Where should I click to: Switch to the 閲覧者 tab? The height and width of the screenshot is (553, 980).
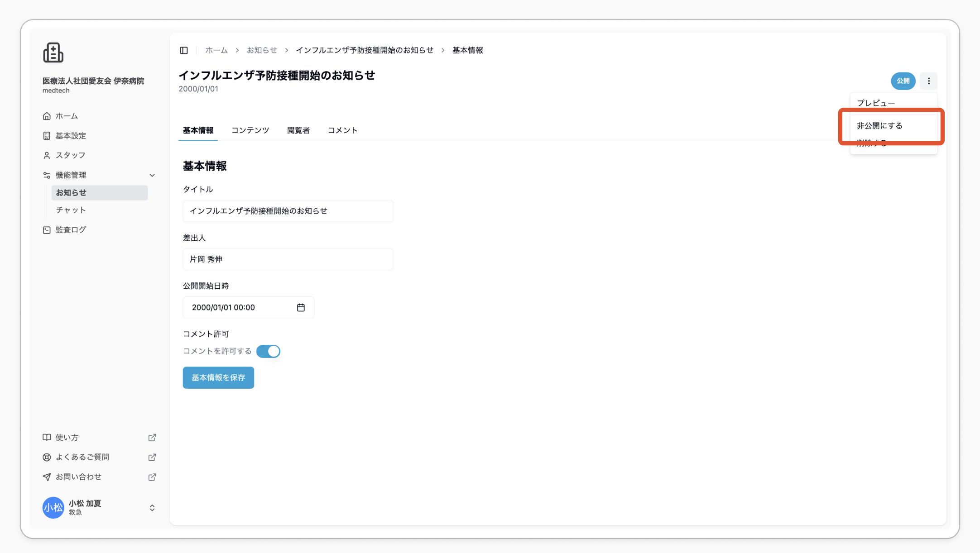[298, 130]
